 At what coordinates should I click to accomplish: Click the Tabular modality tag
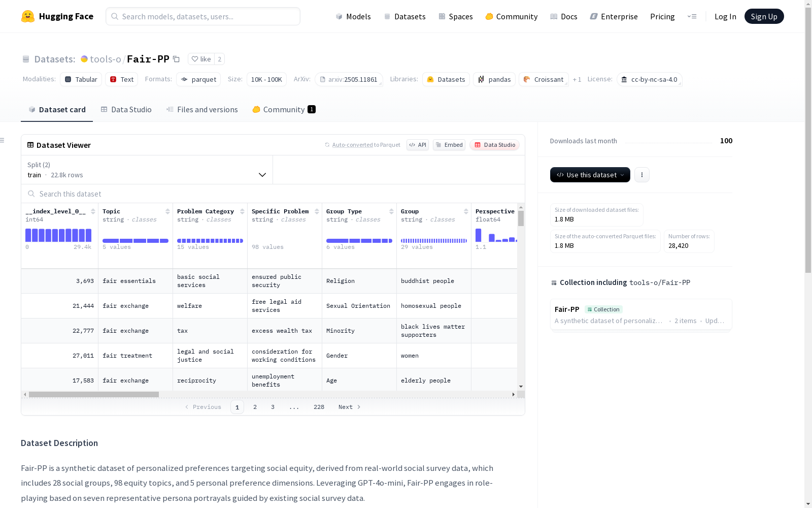click(x=81, y=79)
